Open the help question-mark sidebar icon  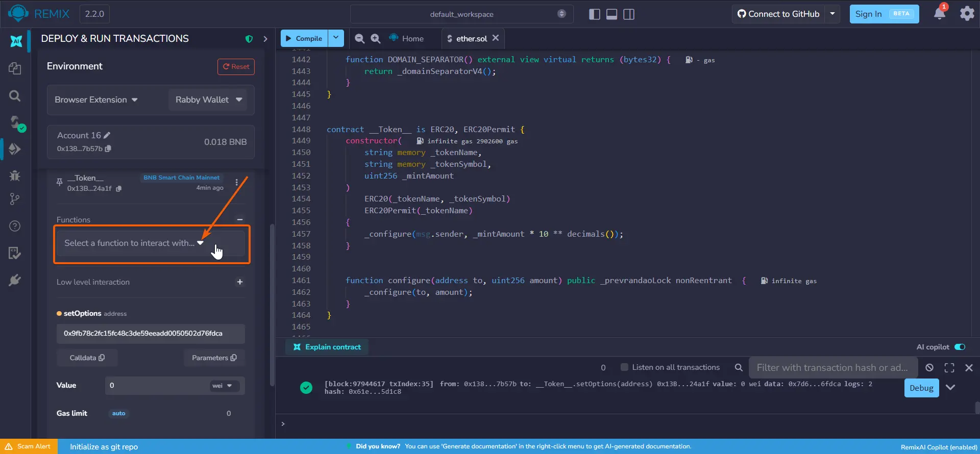15,226
